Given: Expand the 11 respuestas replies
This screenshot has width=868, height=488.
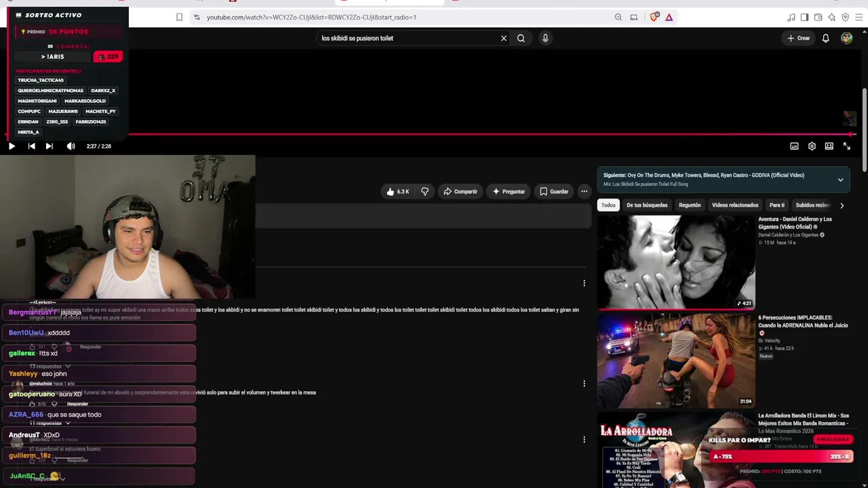Looking at the screenshot, I should coord(50,423).
